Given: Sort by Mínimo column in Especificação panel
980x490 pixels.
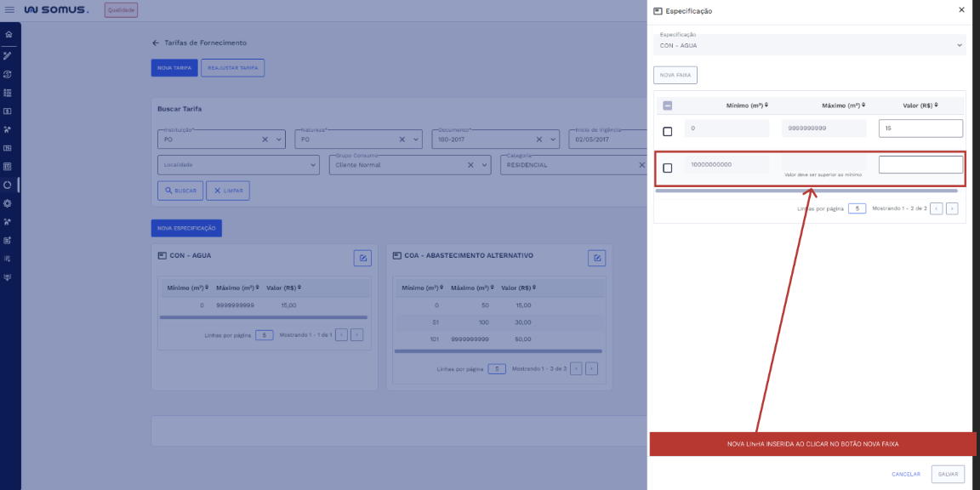Looking at the screenshot, I should coord(766,105).
